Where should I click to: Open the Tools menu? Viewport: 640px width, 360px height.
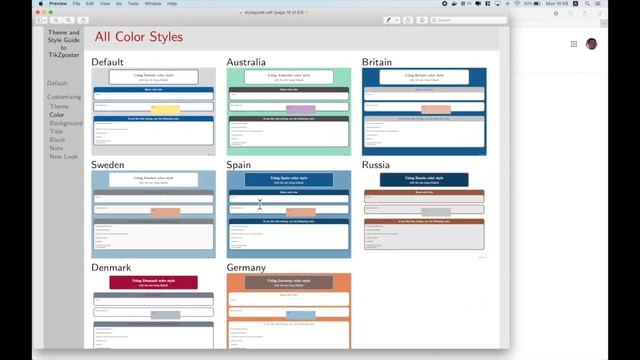[x=133, y=4]
